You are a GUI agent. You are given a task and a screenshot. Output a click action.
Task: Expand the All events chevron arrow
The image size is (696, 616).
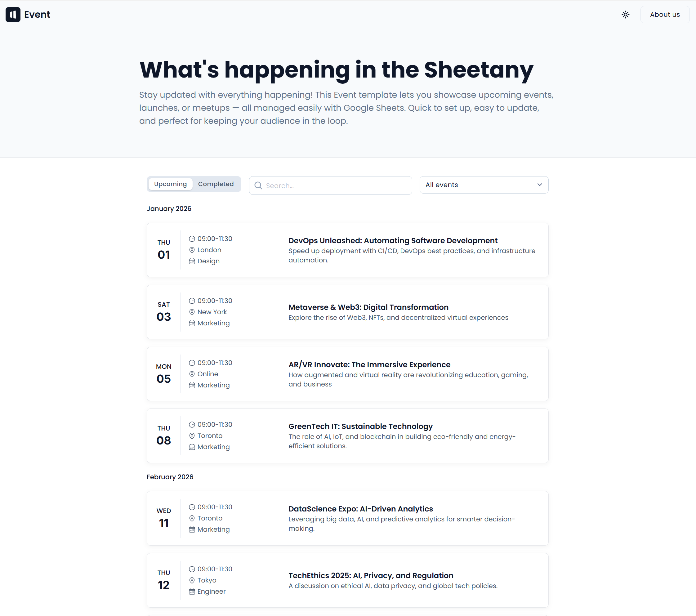tap(539, 185)
